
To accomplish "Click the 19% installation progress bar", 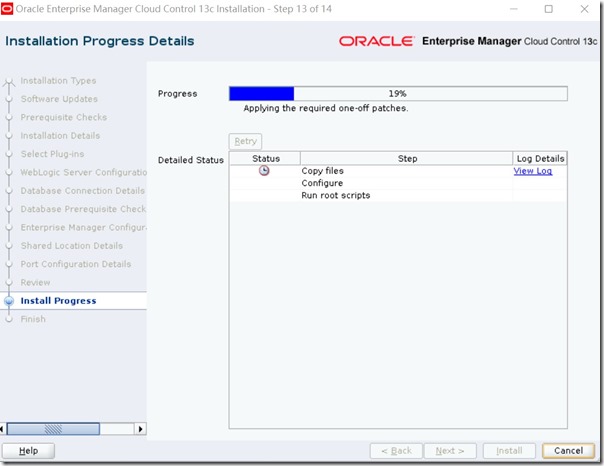I will point(398,94).
